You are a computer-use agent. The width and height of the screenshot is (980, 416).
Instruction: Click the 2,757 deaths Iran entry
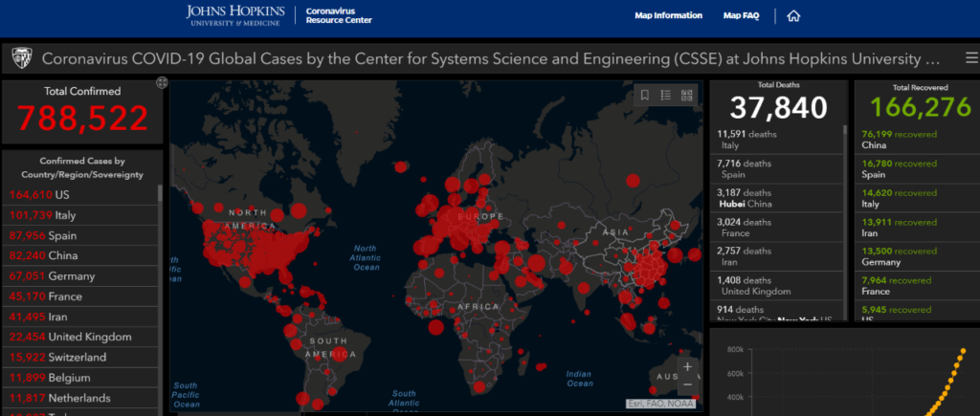pos(776,256)
